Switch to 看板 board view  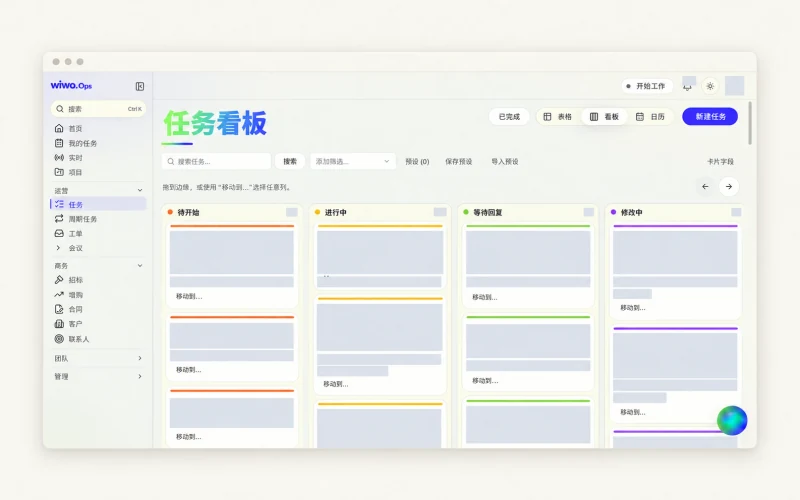coord(604,117)
